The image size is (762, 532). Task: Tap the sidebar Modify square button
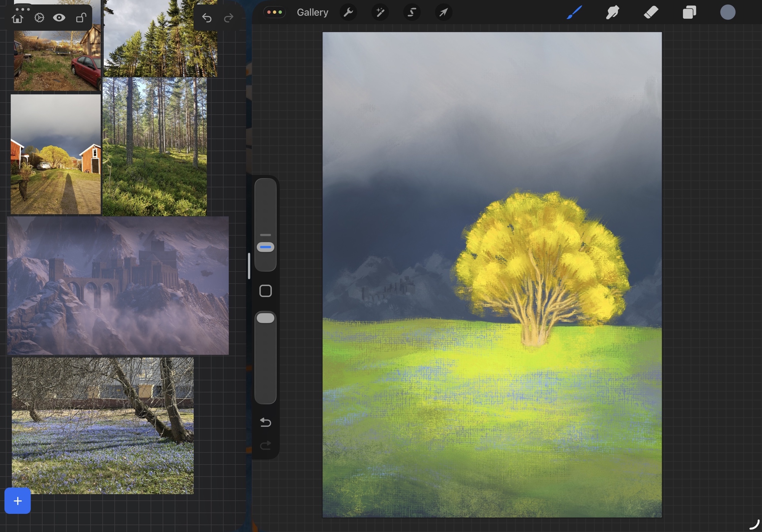tap(266, 291)
